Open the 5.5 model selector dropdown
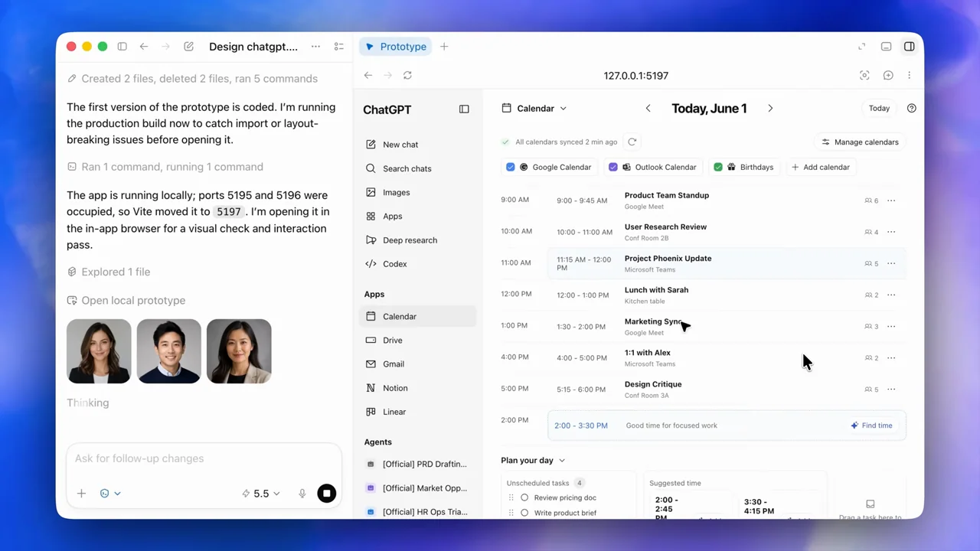Viewport: 980px width, 551px height. click(x=261, y=494)
